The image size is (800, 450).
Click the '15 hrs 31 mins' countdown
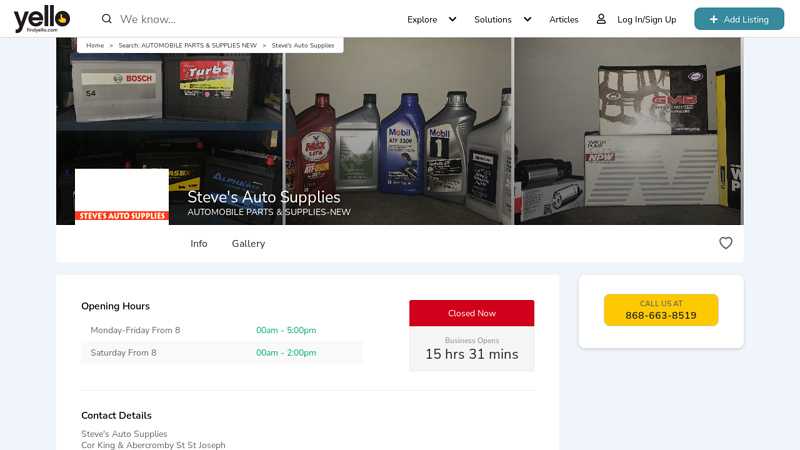471,354
